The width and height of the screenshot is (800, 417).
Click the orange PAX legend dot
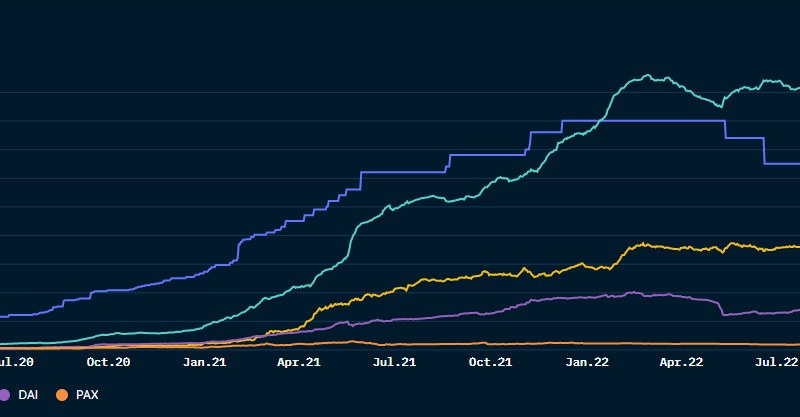point(62,395)
